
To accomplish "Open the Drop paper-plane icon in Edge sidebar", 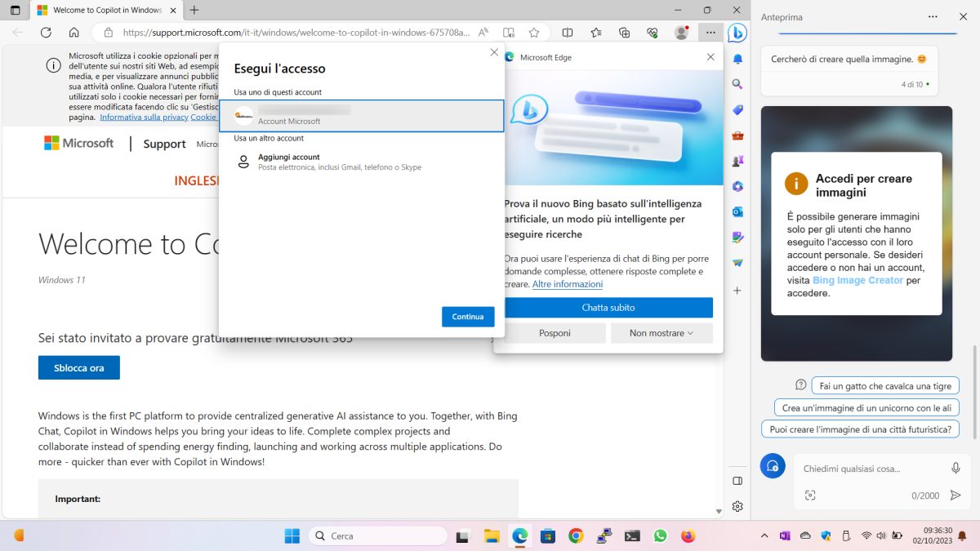I will click(x=737, y=263).
